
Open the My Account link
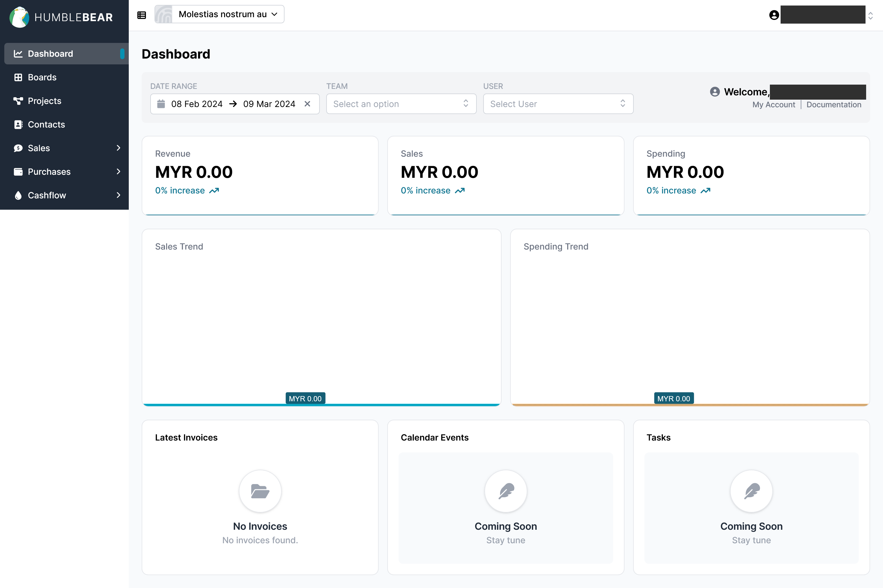coord(773,105)
